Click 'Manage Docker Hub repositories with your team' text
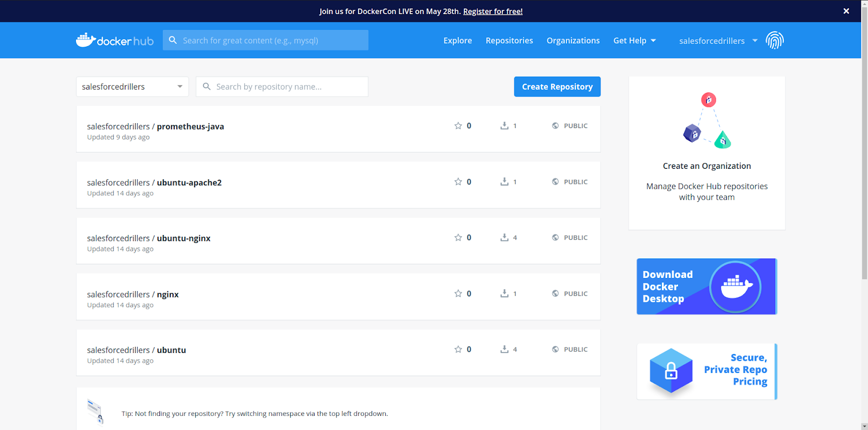This screenshot has width=868, height=430. pyautogui.click(x=707, y=192)
